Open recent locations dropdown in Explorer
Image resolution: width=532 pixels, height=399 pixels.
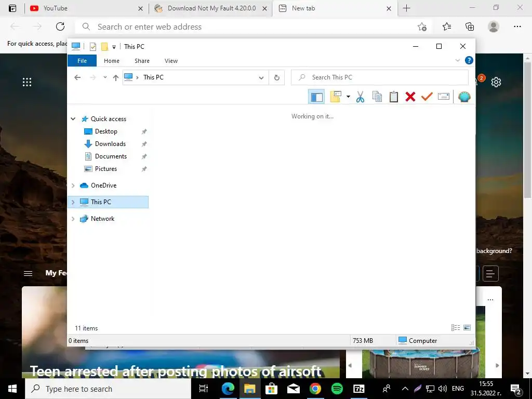click(x=105, y=77)
